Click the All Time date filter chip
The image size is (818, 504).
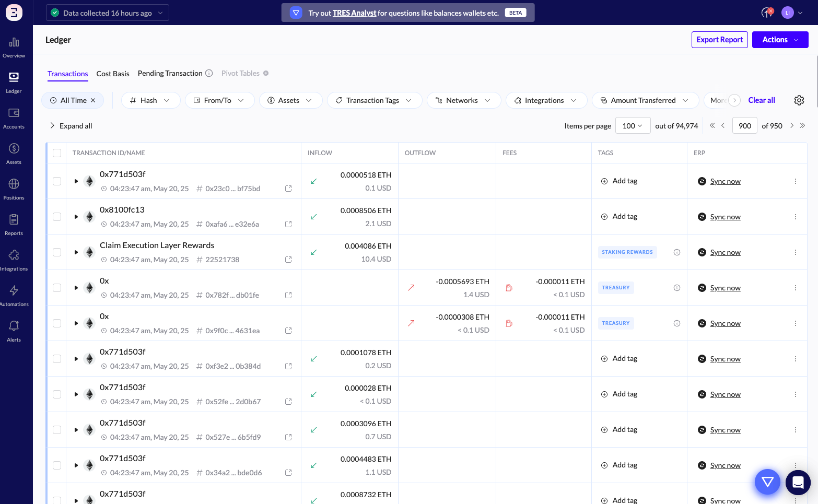[x=73, y=100]
